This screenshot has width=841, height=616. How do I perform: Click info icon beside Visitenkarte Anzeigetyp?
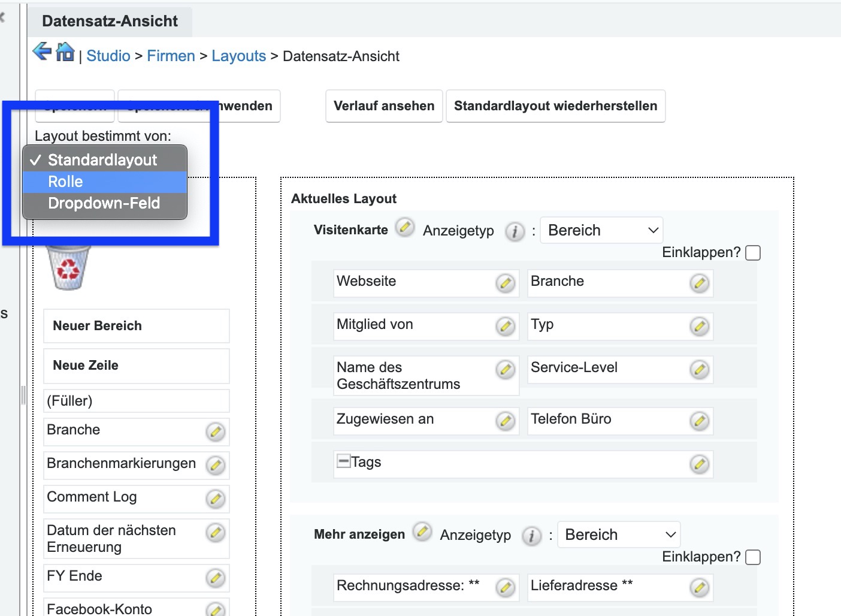tap(515, 231)
